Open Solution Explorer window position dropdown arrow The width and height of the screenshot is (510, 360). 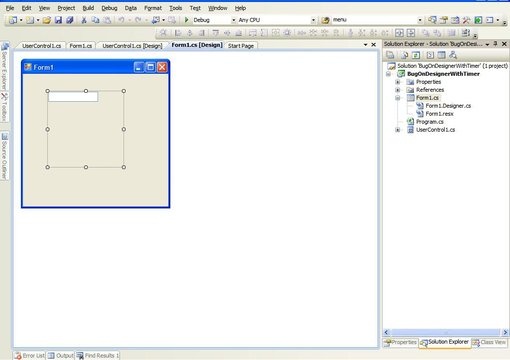[x=487, y=44]
